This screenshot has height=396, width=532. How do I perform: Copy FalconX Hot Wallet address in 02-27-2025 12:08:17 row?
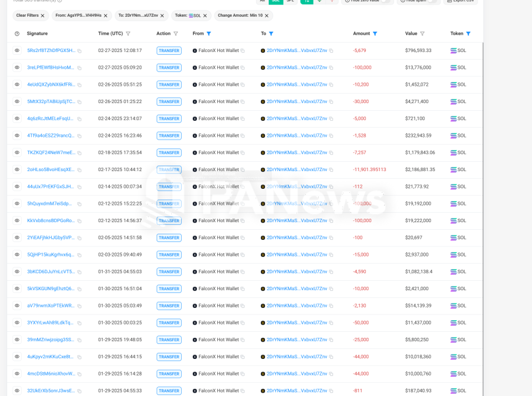coord(243,50)
